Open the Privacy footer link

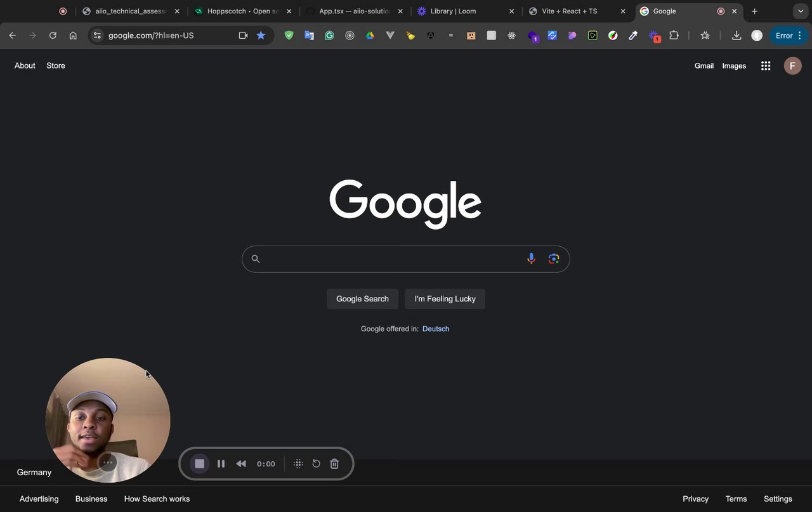coord(695,499)
